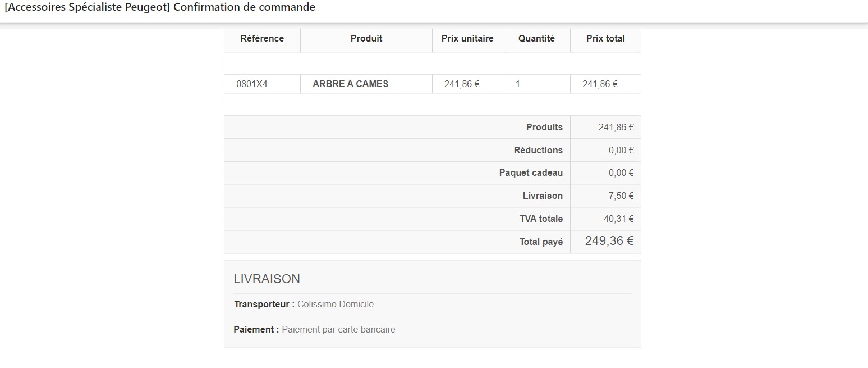Click the product reference 0801X4
Viewport: 868px width, 368px height.
coord(252,84)
